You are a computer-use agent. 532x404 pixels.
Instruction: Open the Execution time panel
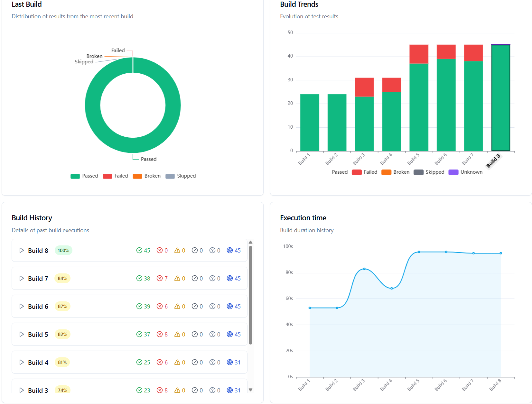coord(303,218)
